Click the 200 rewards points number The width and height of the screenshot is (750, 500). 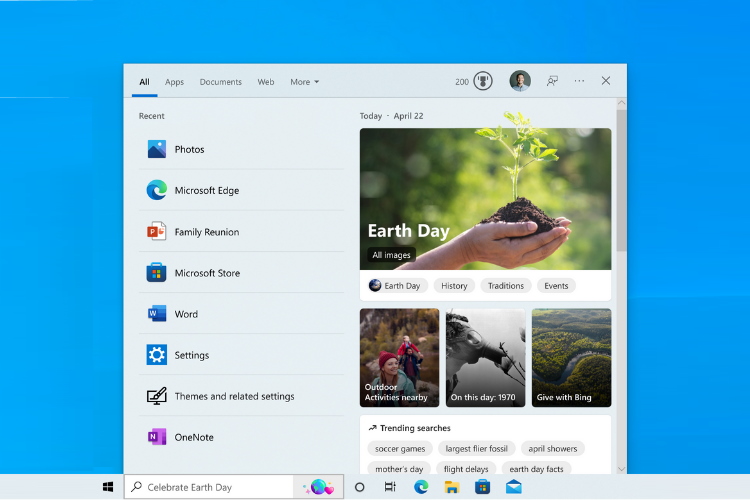point(462,82)
